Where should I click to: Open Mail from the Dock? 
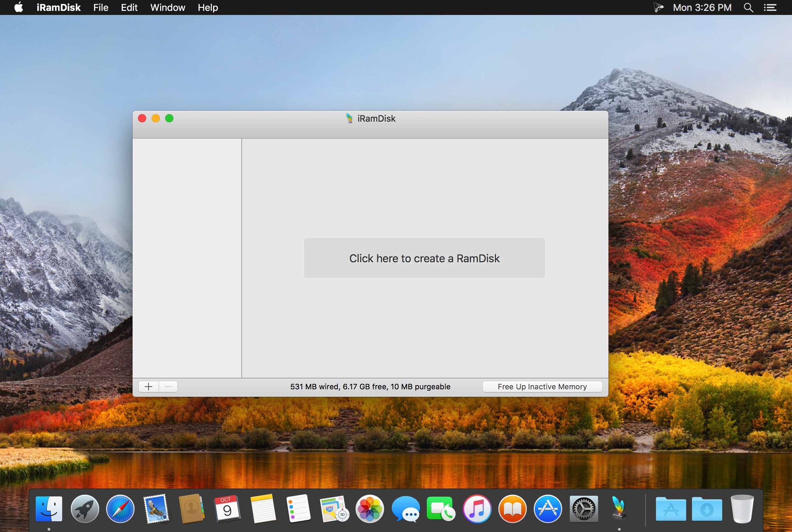[156, 509]
